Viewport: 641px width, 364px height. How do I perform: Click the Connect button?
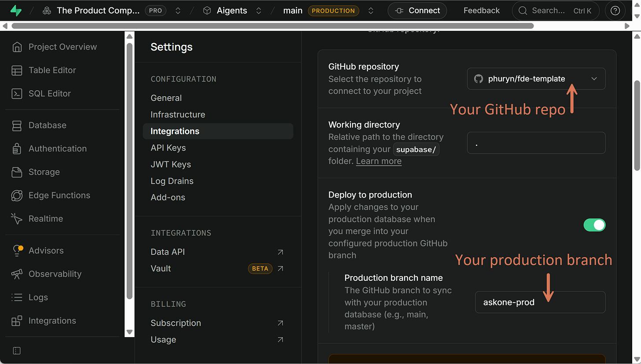[x=417, y=11]
